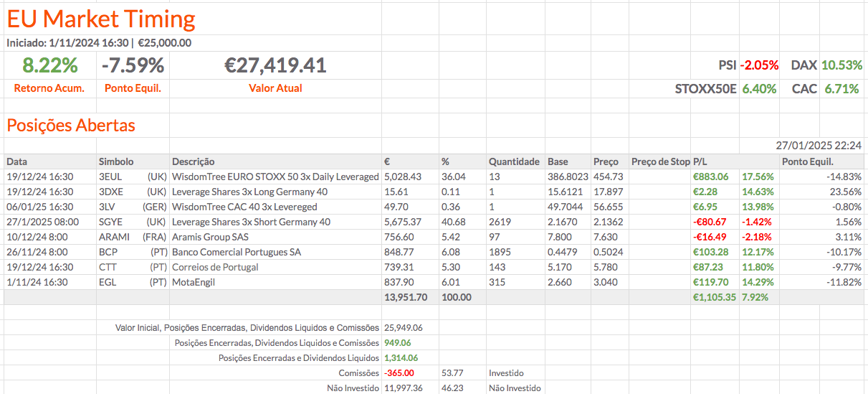Viewport: 868px width, 394px height.
Task: Click the Não Investido 11,997.36 amount
Action: (x=404, y=388)
